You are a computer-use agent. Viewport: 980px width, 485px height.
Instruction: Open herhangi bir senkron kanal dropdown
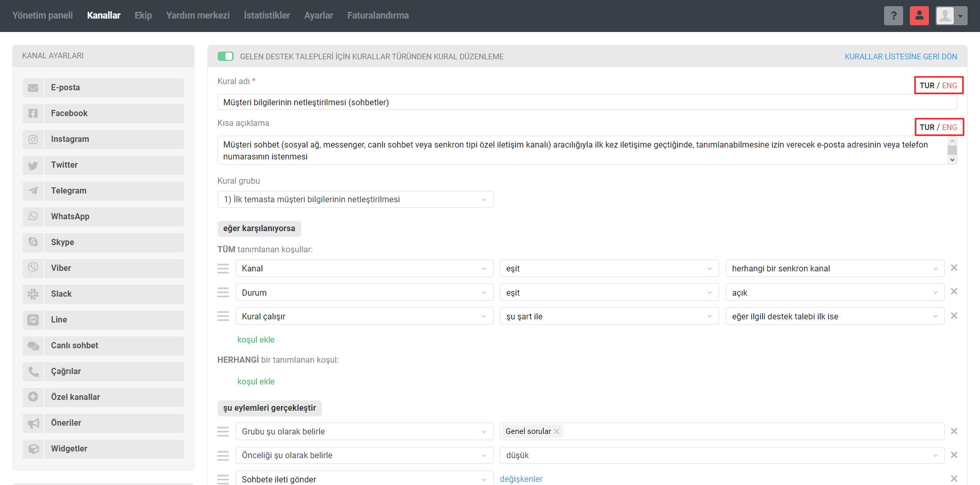(x=835, y=268)
